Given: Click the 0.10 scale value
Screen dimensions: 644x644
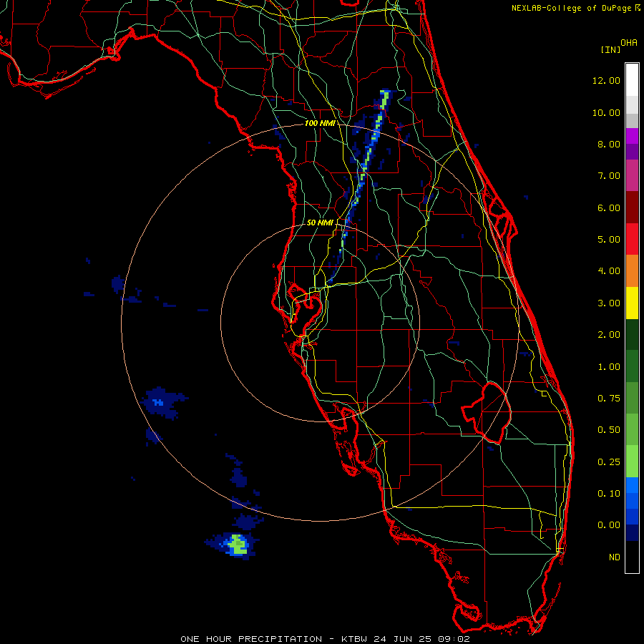Looking at the screenshot, I should [x=609, y=494].
